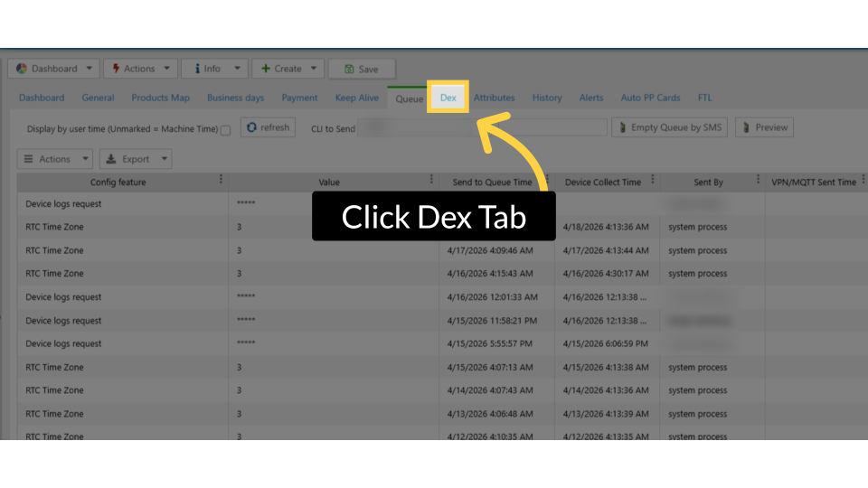Image resolution: width=868 pixels, height=488 pixels.
Task: Open the Attributes tab
Action: (494, 98)
